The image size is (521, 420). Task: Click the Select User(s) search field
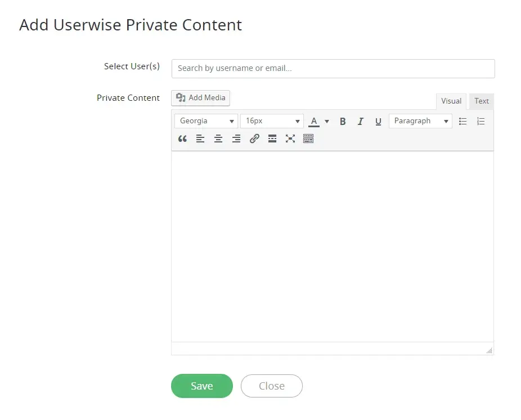pyautogui.click(x=333, y=69)
